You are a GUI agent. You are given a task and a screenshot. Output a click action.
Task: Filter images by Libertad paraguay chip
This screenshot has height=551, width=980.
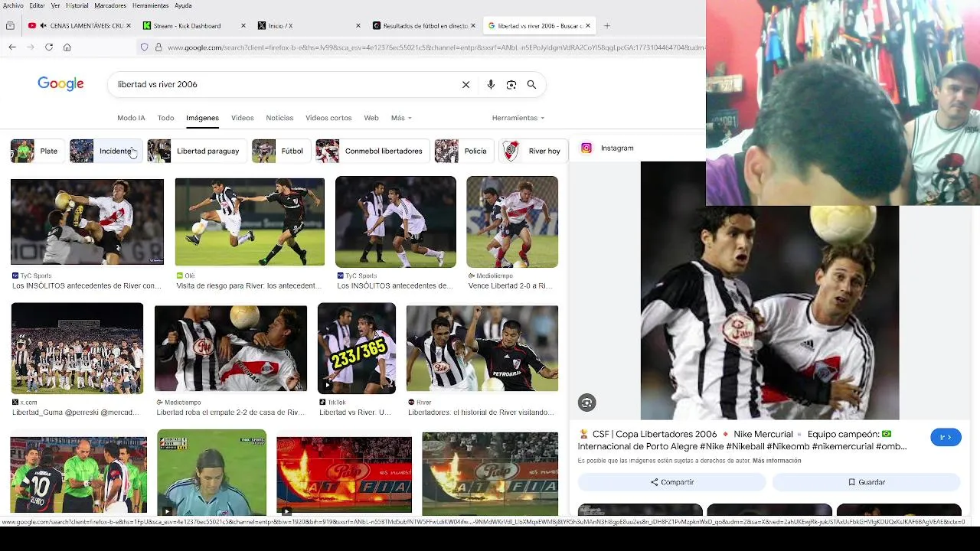[197, 152]
